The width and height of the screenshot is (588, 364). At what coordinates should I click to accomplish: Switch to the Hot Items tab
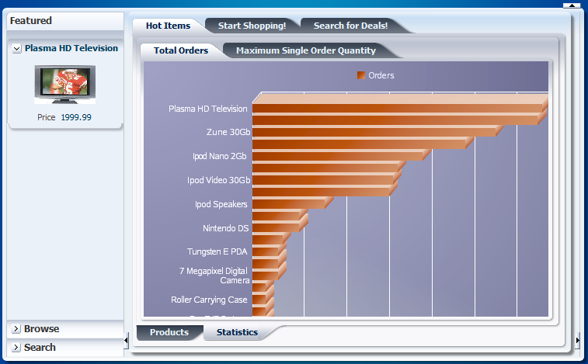(168, 26)
